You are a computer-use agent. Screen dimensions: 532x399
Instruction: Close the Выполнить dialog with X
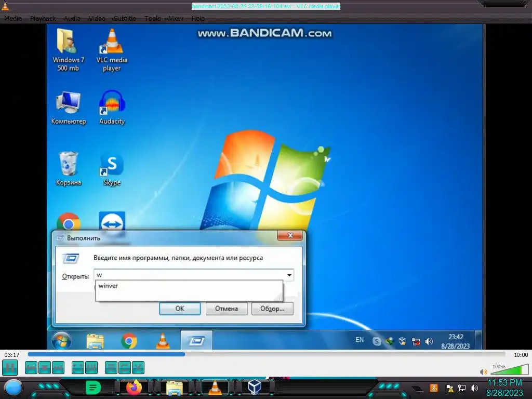(290, 235)
